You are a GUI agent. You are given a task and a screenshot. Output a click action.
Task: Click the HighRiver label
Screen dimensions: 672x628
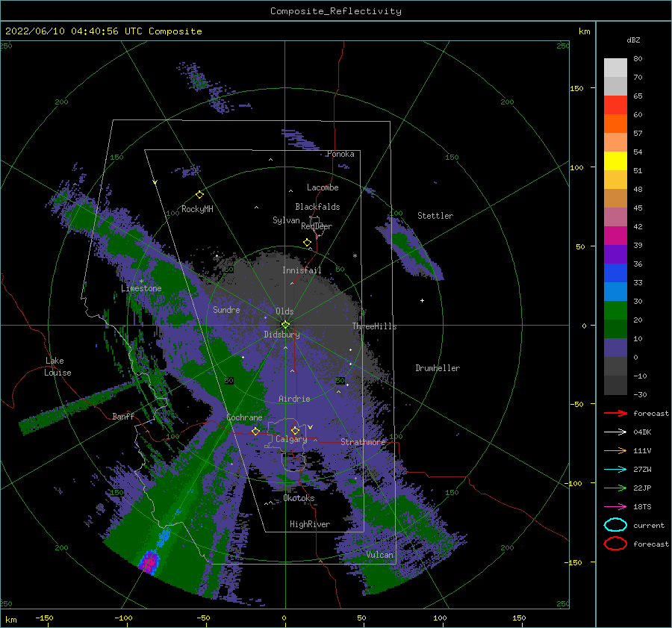click(x=309, y=524)
